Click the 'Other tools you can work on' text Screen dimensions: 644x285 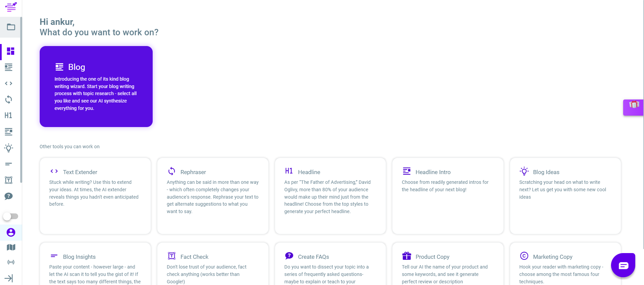click(70, 147)
